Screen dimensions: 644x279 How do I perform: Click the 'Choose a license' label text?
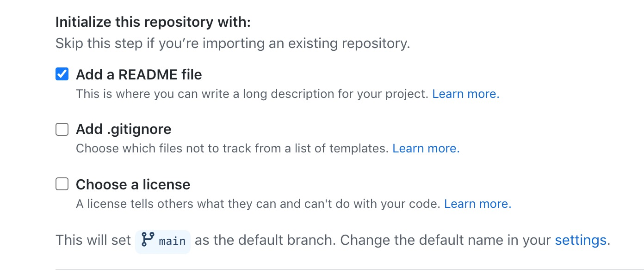point(133,185)
